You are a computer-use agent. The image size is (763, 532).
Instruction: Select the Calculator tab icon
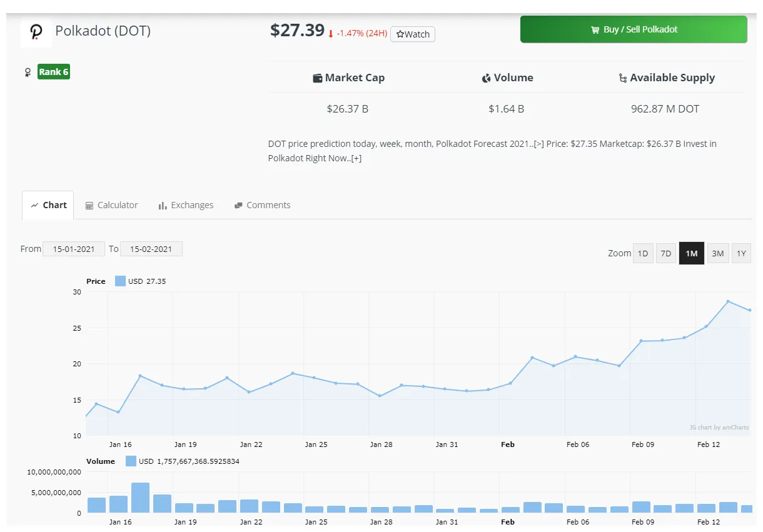point(89,204)
